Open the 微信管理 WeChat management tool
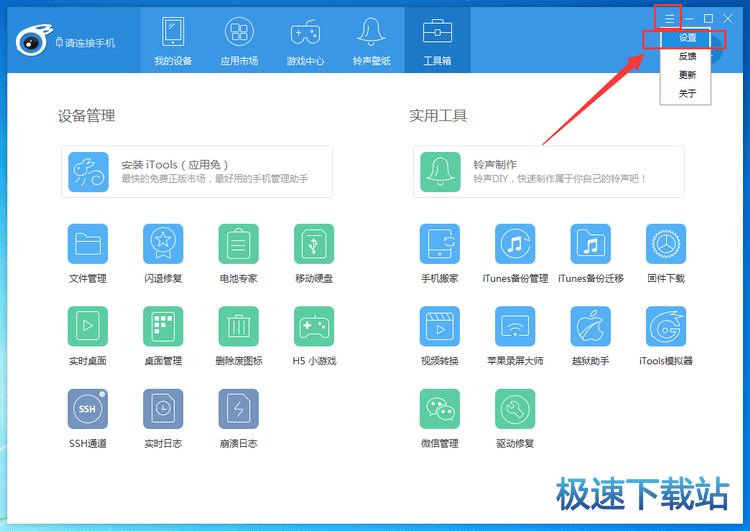The image size is (750, 531). [x=440, y=409]
